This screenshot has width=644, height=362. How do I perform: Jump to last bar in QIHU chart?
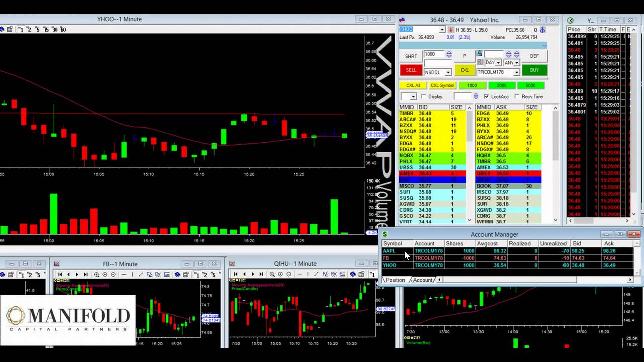(x=261, y=274)
